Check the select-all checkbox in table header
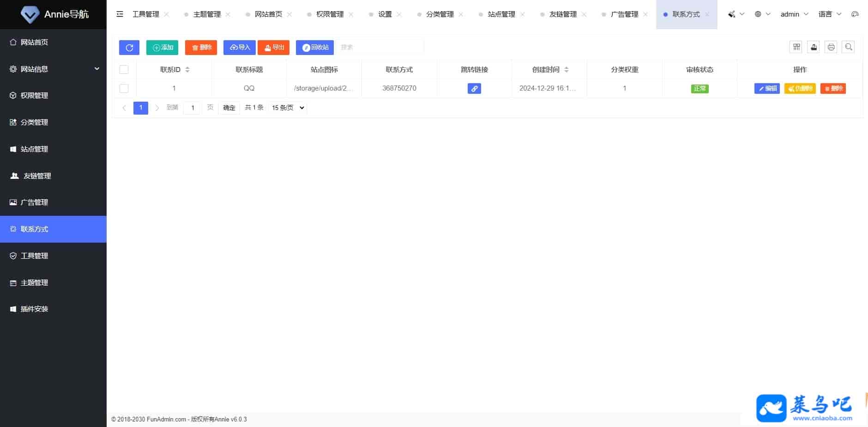Viewport: 868px width, 427px height. [x=124, y=70]
